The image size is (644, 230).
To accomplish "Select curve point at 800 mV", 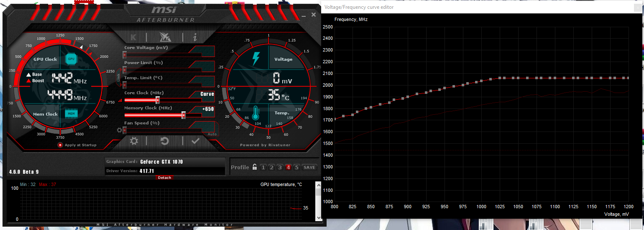I will click(335, 119).
